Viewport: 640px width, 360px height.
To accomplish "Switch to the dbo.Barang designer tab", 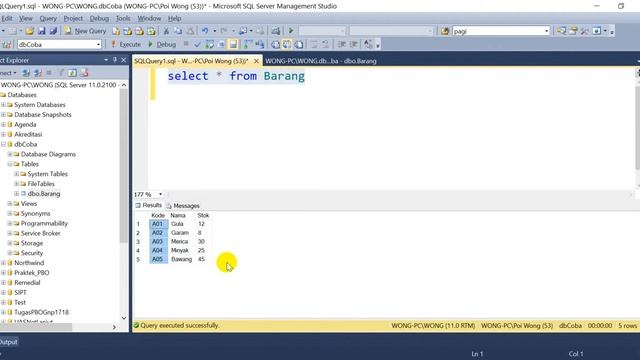I will click(x=320, y=61).
